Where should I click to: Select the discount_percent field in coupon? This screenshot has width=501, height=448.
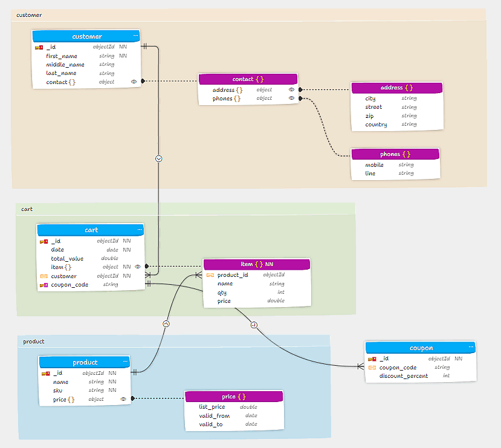coord(403,376)
